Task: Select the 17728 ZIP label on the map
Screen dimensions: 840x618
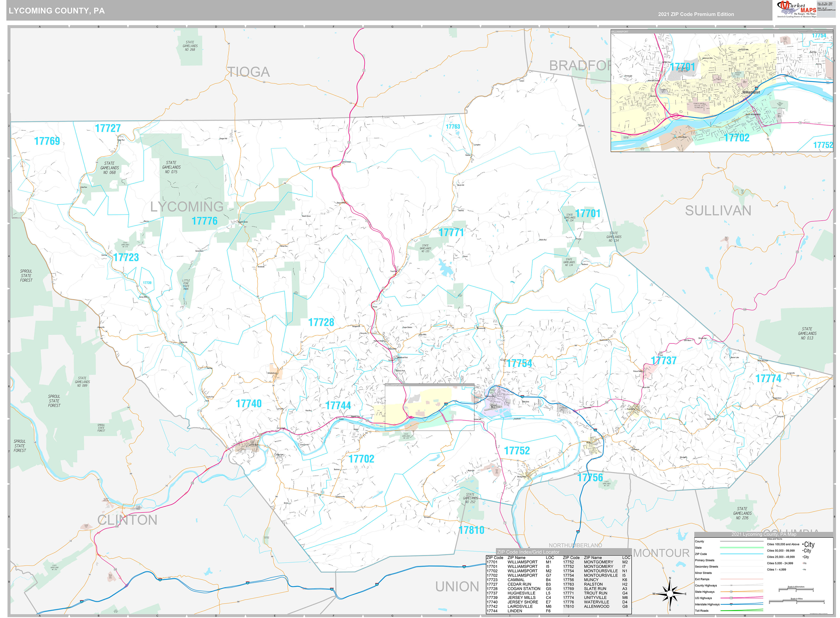Action: tap(321, 323)
